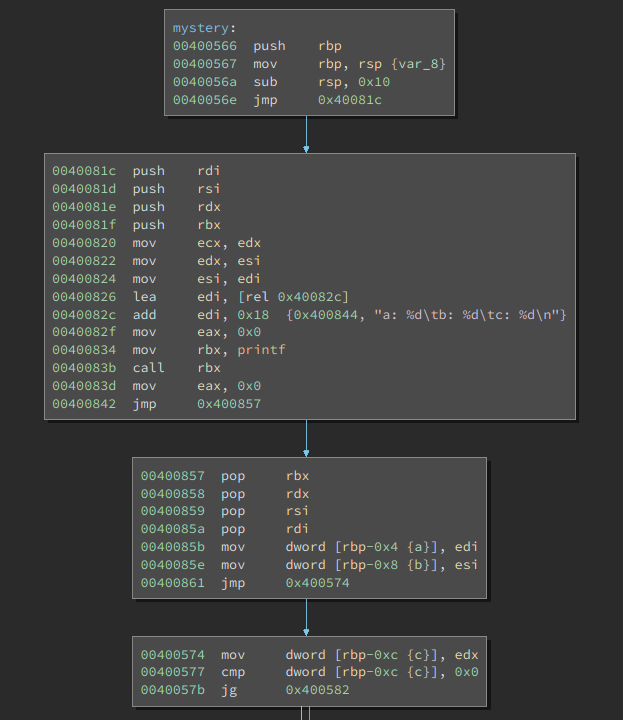Click the 'lea' mnemonic
The width and height of the screenshot is (623, 720).
(x=145, y=297)
